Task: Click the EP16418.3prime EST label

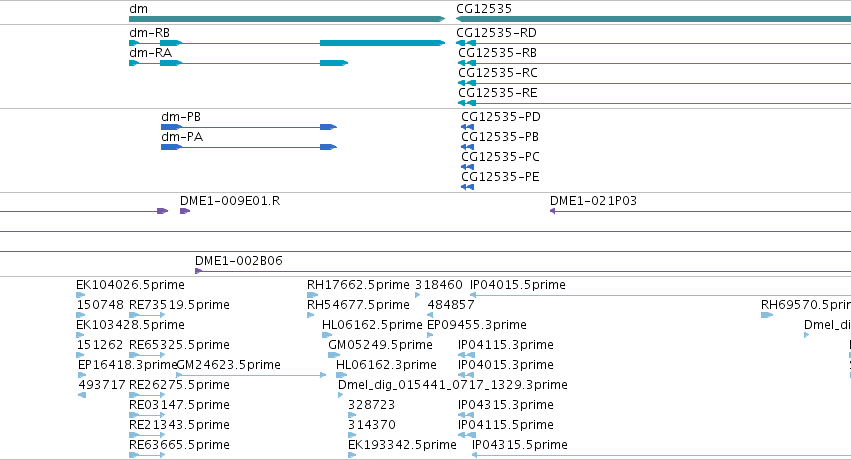Action: [x=128, y=365]
